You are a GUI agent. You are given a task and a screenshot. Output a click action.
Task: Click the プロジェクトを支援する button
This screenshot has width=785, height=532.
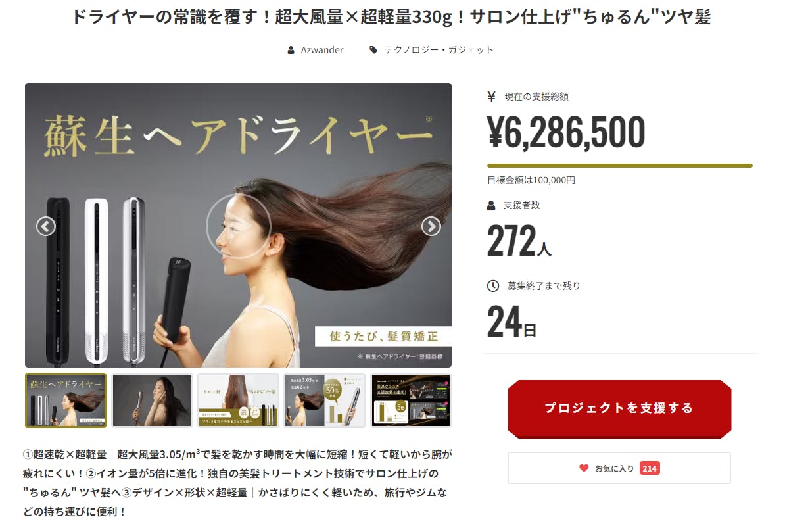coord(620,409)
